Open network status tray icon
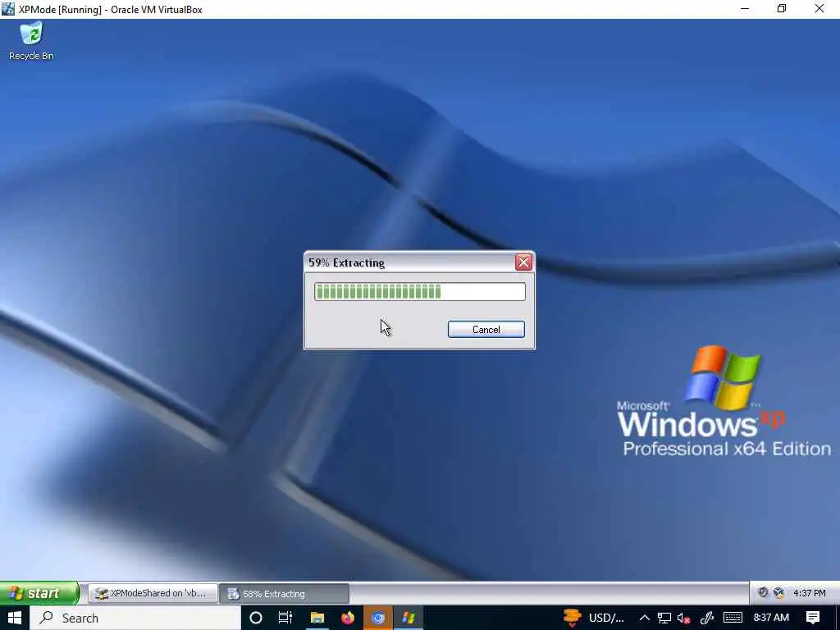840x630 pixels. [664, 618]
